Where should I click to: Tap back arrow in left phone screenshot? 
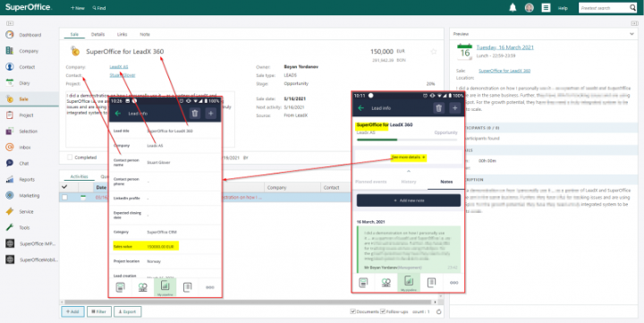click(118, 114)
